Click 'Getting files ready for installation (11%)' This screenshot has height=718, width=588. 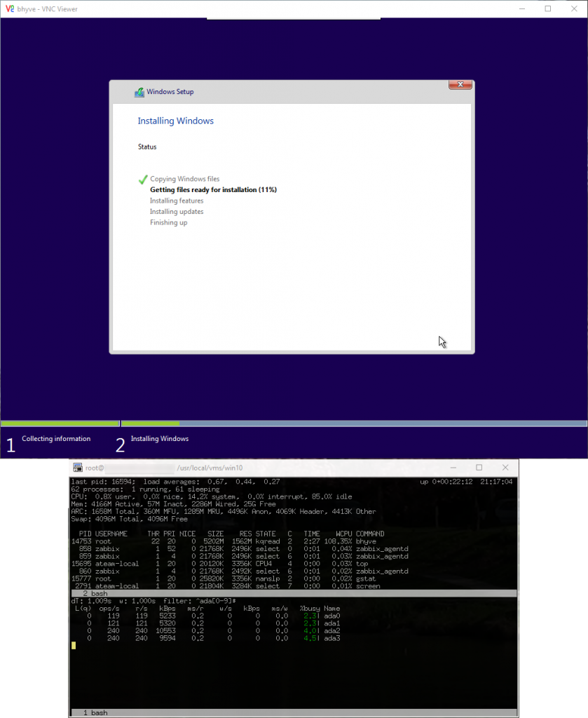click(213, 189)
